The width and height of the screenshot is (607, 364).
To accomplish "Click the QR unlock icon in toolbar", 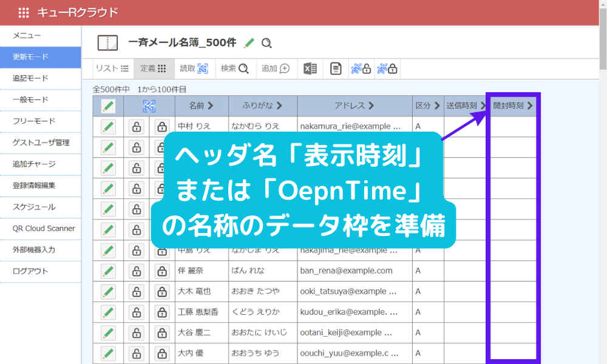I will click(x=362, y=69).
